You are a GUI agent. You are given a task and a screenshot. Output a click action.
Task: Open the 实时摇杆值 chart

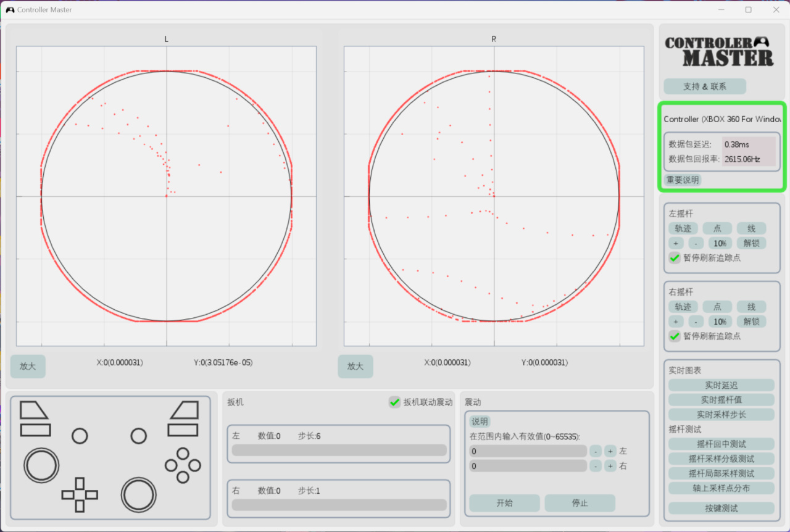point(721,400)
